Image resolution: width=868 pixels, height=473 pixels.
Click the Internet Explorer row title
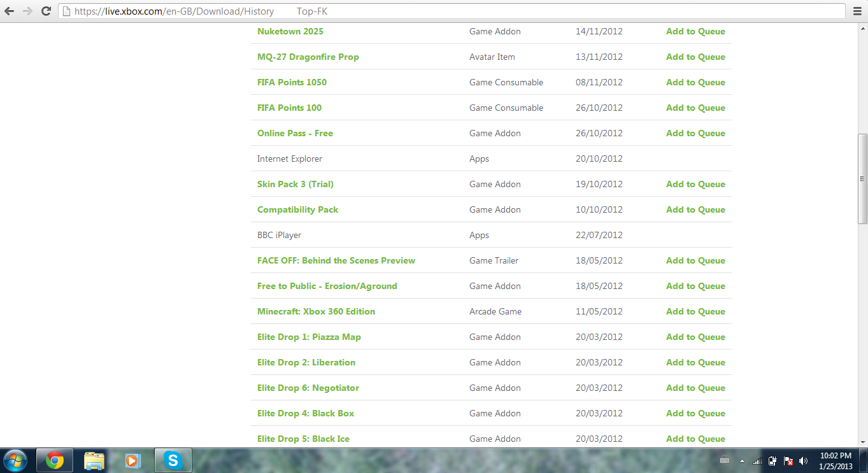[x=290, y=159]
